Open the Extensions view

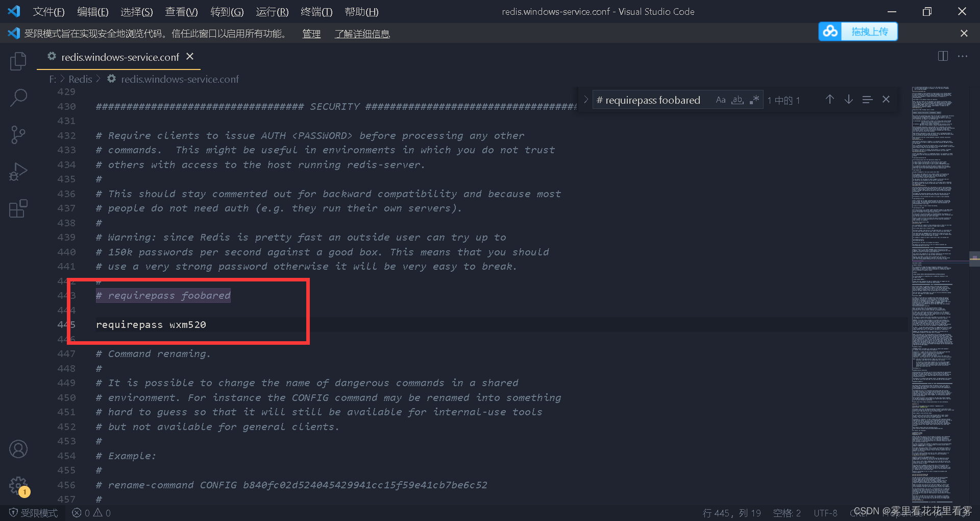coord(18,208)
